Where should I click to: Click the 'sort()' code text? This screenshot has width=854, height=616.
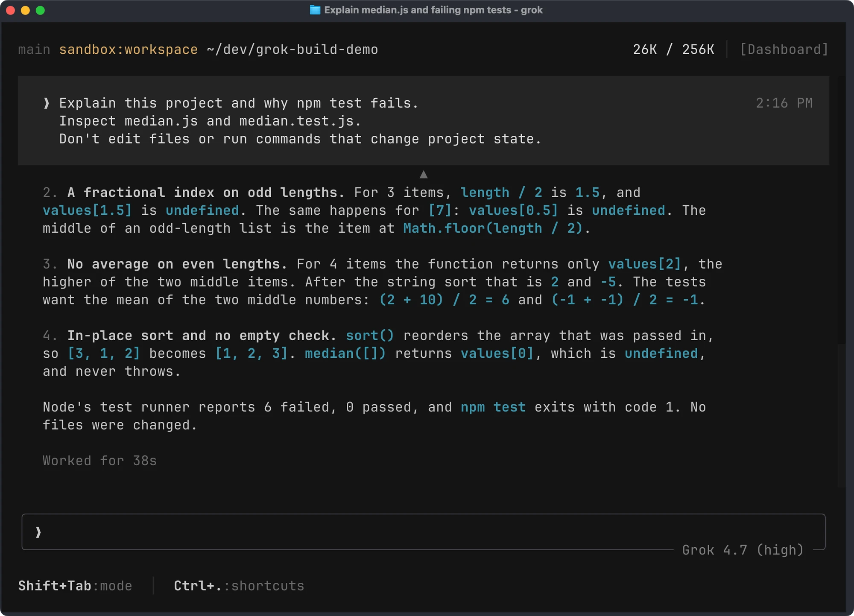(x=370, y=336)
